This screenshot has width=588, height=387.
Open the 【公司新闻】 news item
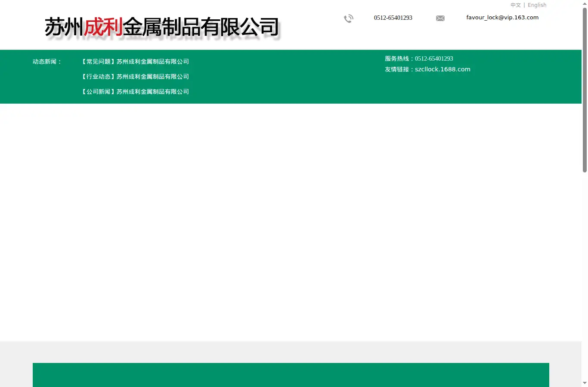pyautogui.click(x=135, y=92)
